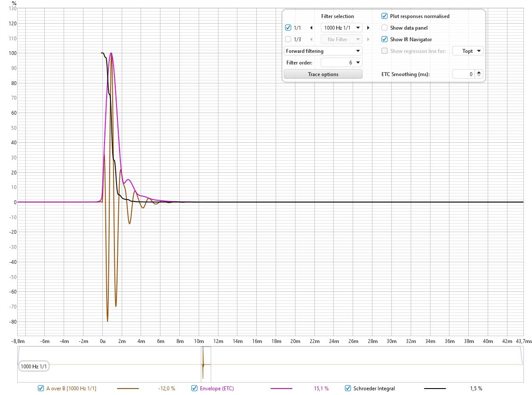Expand the Filter order dropdown

pos(341,63)
